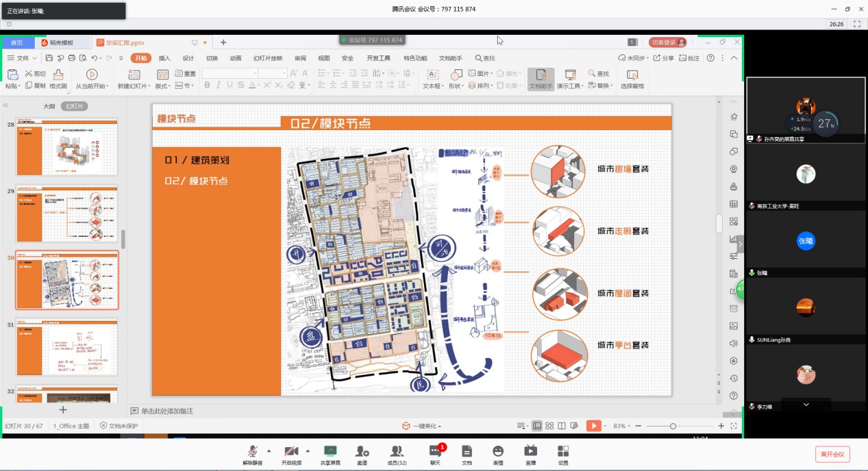
Task: Unmute microphone with 解除静音 button
Action: (x=252, y=453)
